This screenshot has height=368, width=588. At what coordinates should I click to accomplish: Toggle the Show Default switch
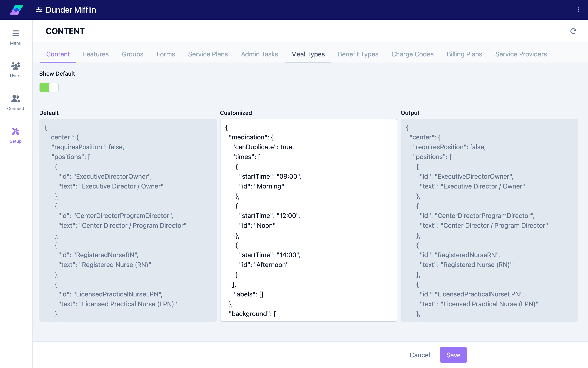49,87
